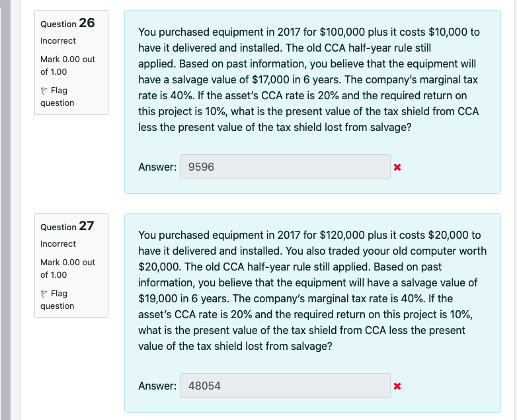
Task: Click the "Answer:" label in Question 27
Action: 157,386
